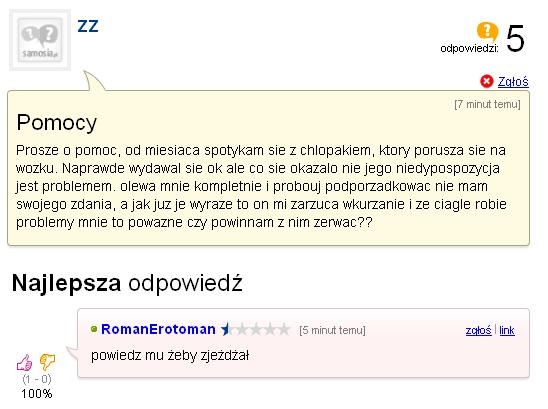Click the pink thumbs up icon

coord(24,363)
